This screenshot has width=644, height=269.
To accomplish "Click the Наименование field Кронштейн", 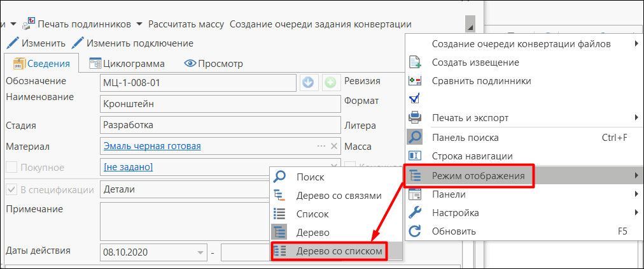I will (220, 104).
